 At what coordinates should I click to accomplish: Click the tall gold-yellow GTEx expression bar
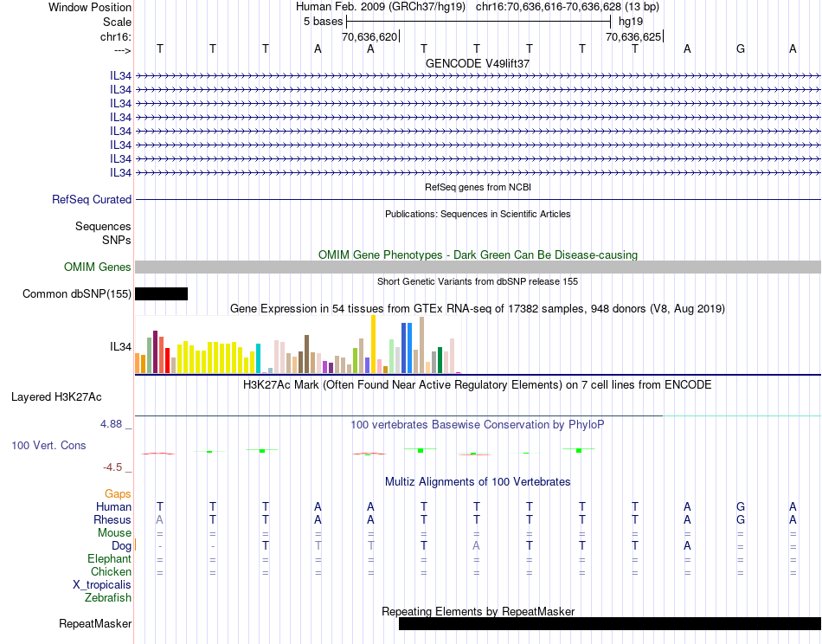373,344
